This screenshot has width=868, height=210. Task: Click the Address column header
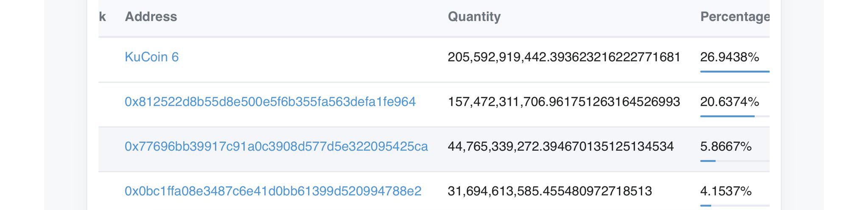click(151, 17)
